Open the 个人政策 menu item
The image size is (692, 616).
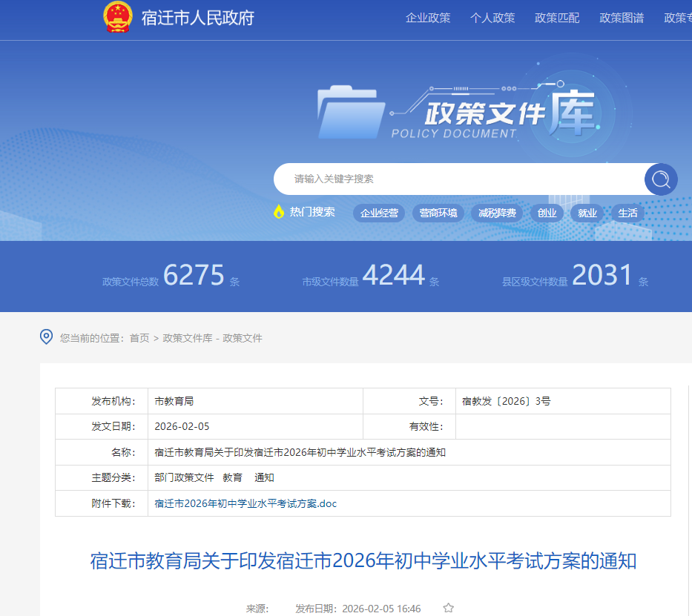pos(492,18)
